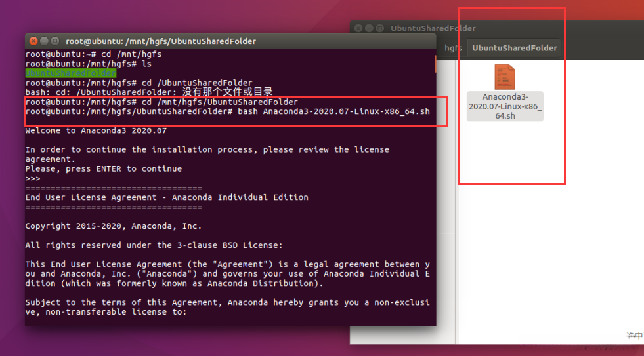Click the file manager's UbuntuSharedFolder window title
The height and width of the screenshot is (356, 644).
(433, 28)
